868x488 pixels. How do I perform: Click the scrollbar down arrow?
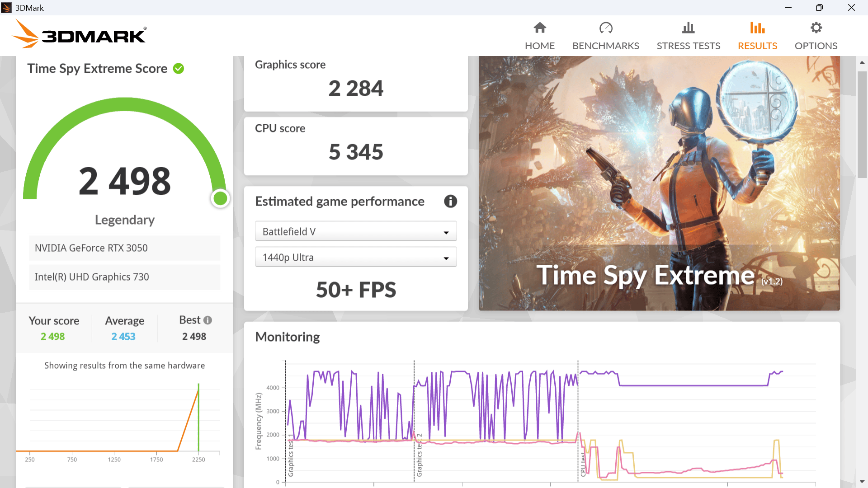(x=862, y=482)
